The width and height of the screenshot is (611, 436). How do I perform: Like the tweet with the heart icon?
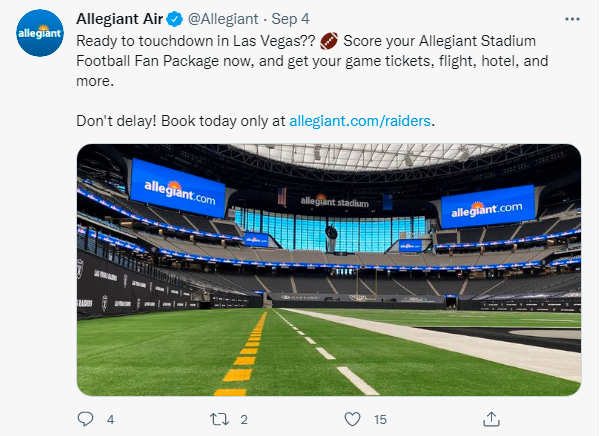click(x=352, y=419)
